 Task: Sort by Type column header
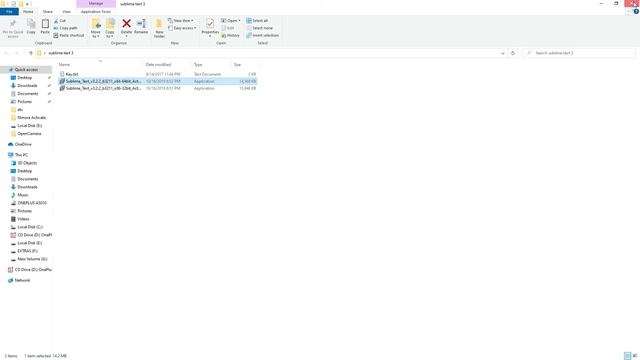click(211, 64)
